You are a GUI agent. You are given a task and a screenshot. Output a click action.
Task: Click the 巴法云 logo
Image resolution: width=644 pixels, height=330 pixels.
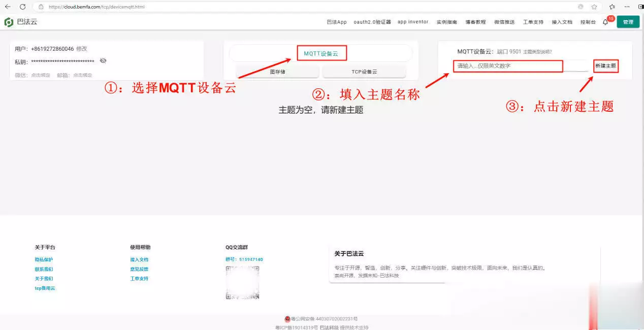21,22
